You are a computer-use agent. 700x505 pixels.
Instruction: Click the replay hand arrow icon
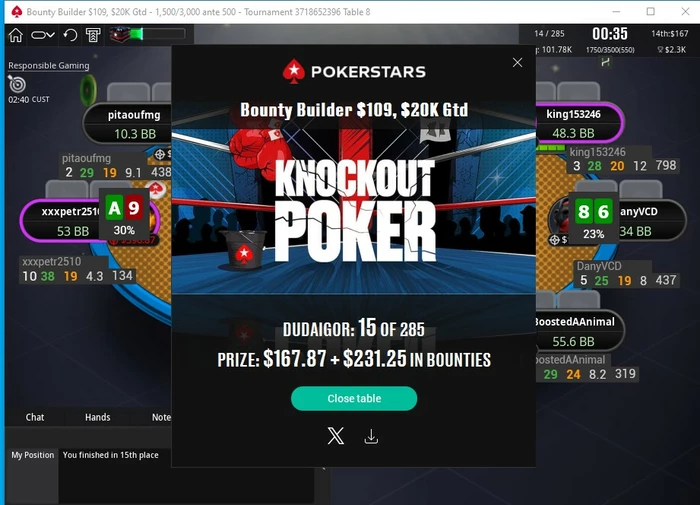pos(70,34)
